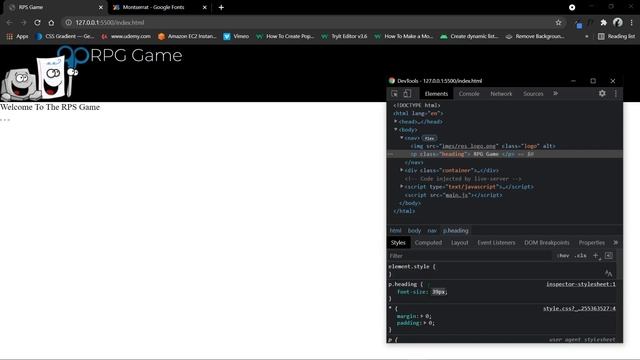Open the Vimeo bookmark
640x360 pixels.
pos(236,36)
